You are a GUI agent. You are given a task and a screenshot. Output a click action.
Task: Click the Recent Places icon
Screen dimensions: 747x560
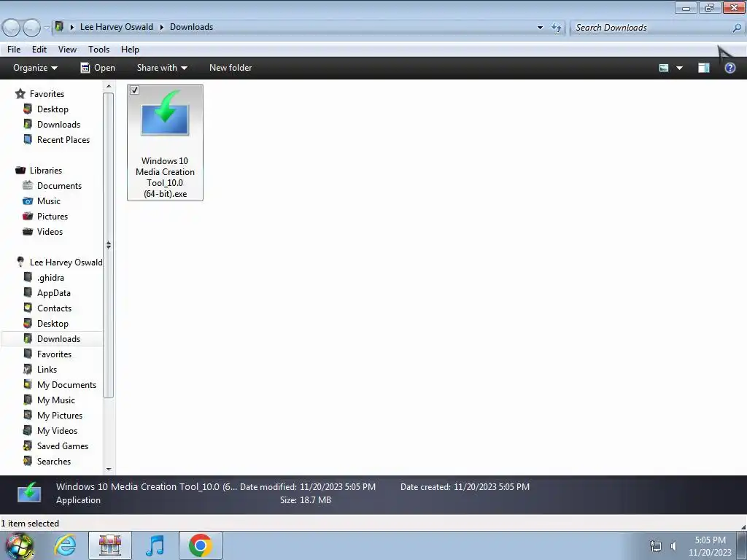pyautogui.click(x=28, y=139)
